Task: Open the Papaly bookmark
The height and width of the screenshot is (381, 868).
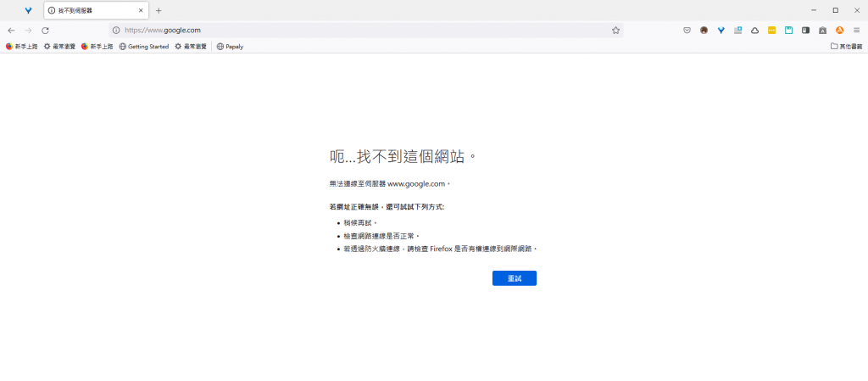Action: 230,47
